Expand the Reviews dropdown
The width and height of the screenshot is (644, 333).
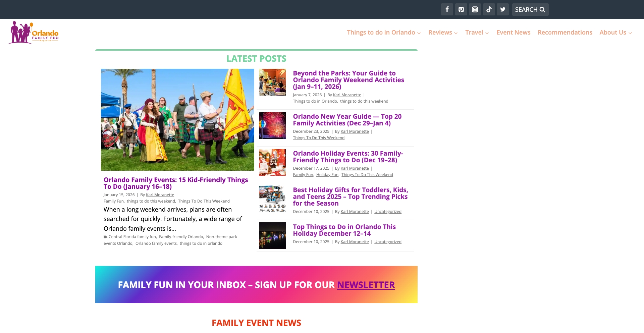point(440,32)
